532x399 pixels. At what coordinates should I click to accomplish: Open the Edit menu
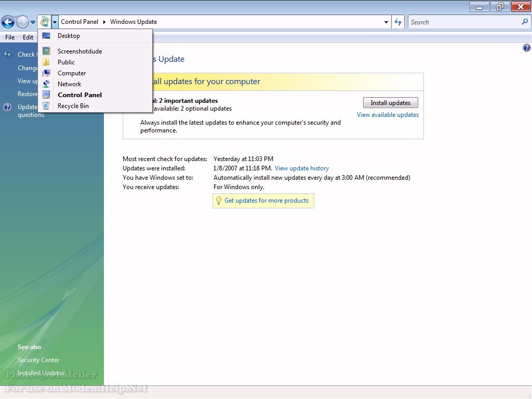tap(28, 37)
